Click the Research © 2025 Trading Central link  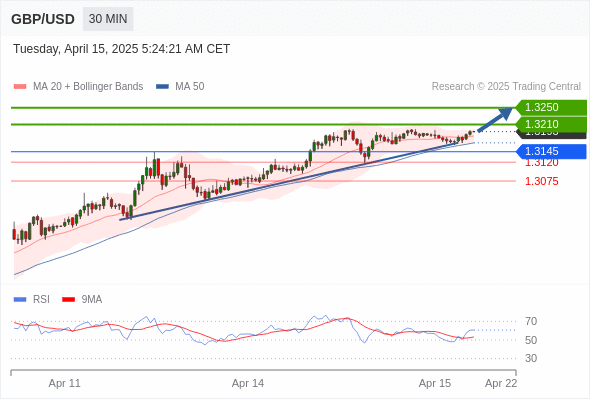point(506,87)
